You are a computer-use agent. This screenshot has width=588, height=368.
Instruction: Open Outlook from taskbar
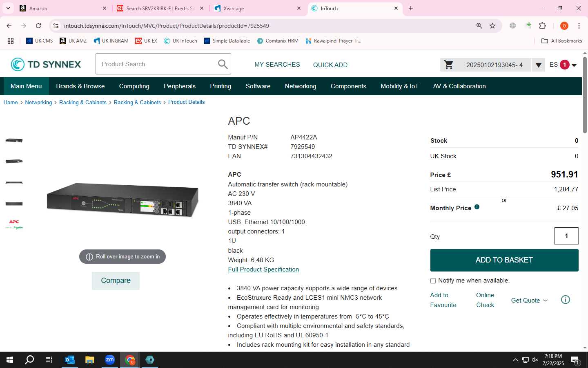pos(70,360)
